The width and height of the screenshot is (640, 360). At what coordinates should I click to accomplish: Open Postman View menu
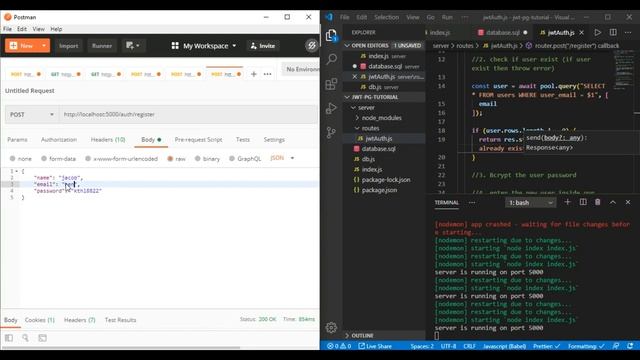(39, 29)
